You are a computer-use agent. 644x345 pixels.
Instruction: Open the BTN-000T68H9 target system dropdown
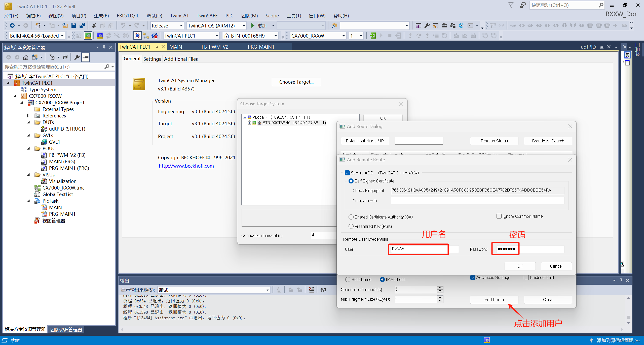pyautogui.click(x=276, y=36)
